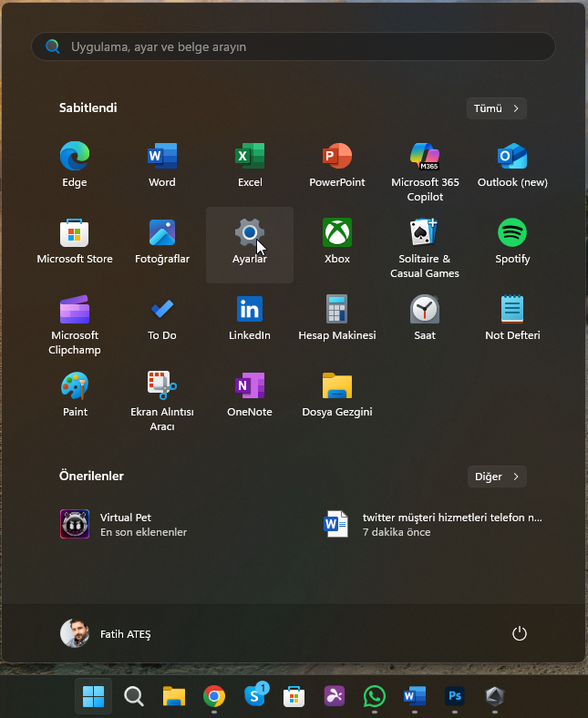588x718 pixels.
Task: Click the Uygulama, ayar ve belge search field
Action: [294, 46]
